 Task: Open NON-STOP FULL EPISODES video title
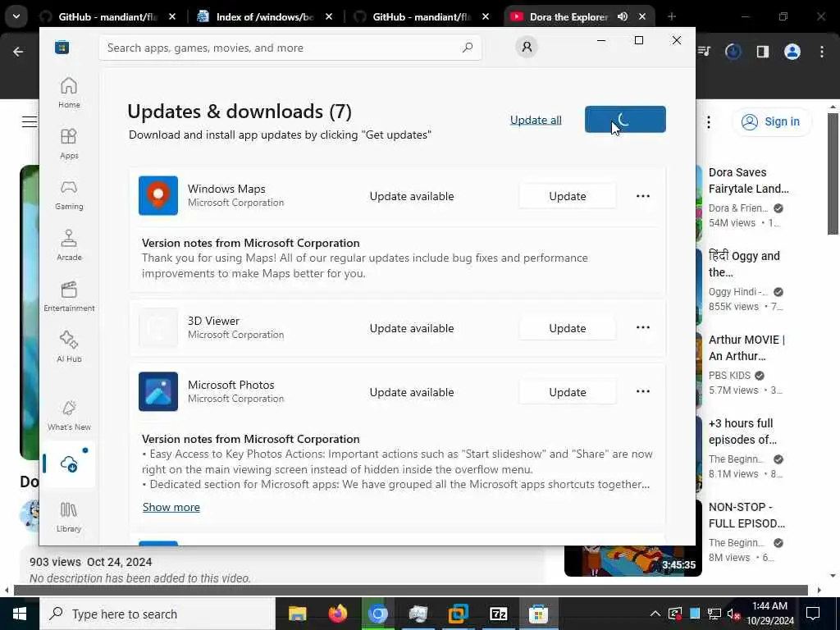click(x=746, y=515)
